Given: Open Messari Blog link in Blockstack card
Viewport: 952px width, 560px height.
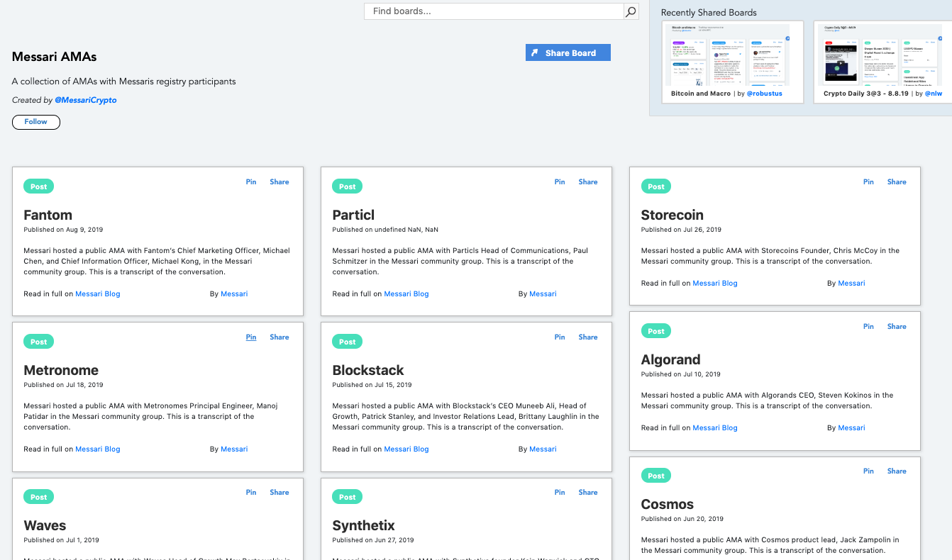Looking at the screenshot, I should click(406, 449).
